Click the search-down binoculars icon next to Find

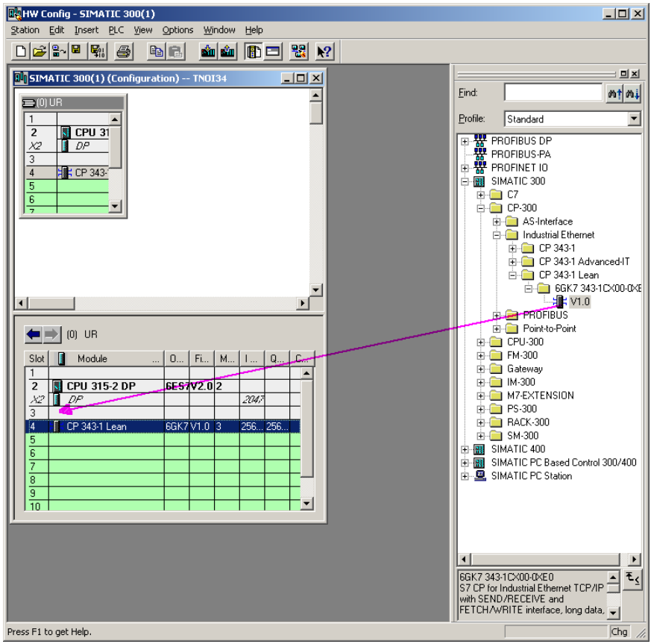point(632,93)
